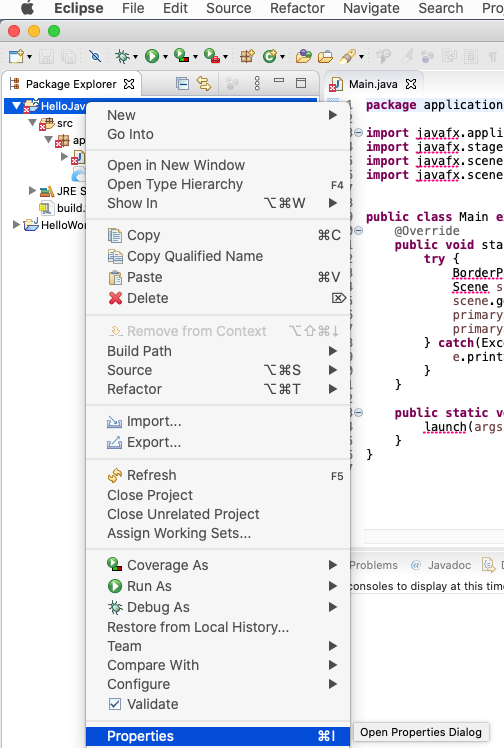This screenshot has width=504, height=748.
Task: Click the Open Type toolbar icon
Action: pos(303,56)
